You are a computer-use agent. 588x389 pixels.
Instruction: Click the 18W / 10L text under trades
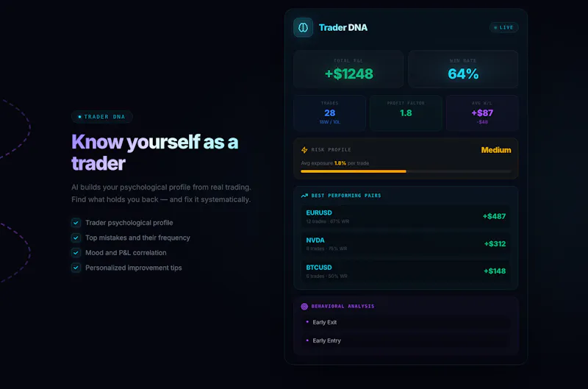tap(329, 122)
